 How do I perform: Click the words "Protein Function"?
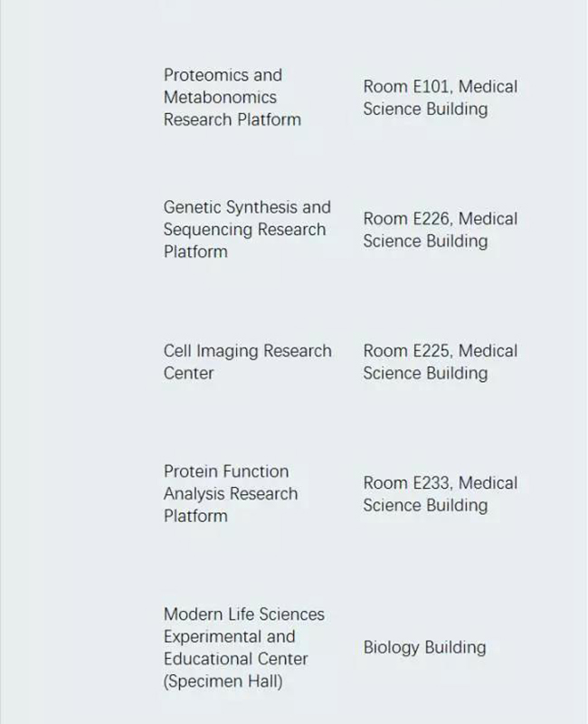226,472
